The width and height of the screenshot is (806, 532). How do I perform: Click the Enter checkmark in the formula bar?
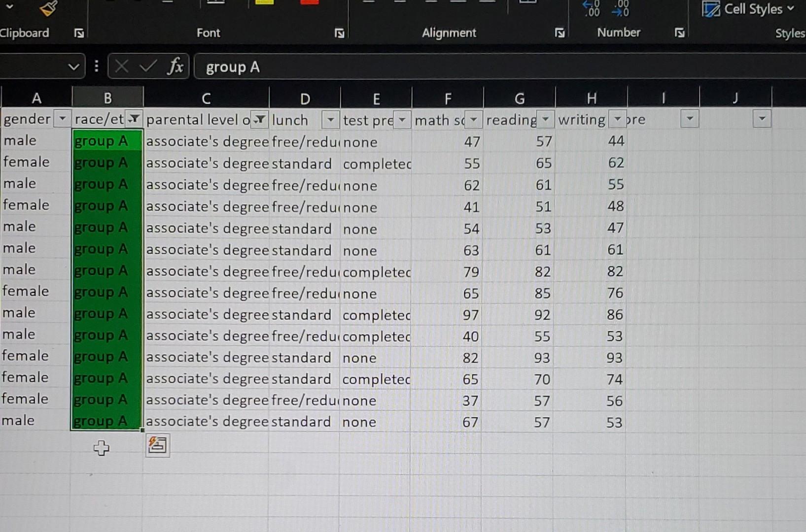pos(146,66)
